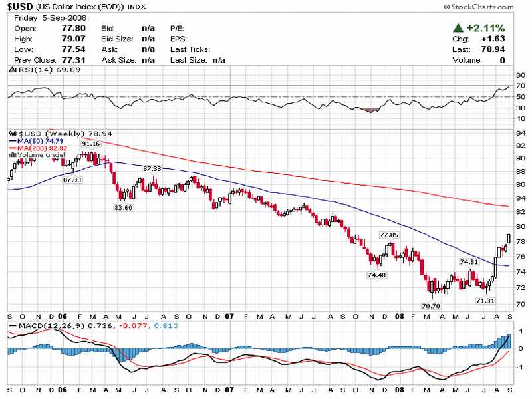
Task: Click the Volume value 0
Action: pos(503,60)
